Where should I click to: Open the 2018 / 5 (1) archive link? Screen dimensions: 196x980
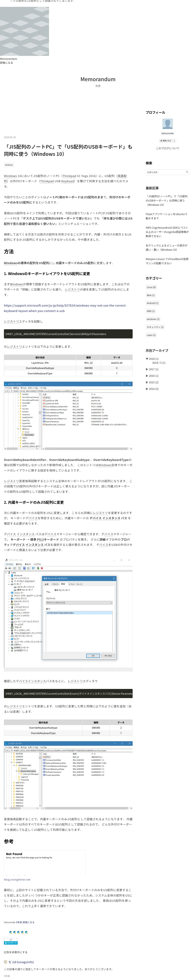point(159,363)
